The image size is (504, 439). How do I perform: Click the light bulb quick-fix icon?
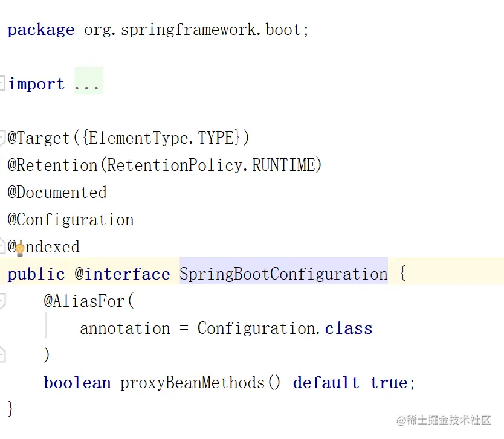point(20,250)
